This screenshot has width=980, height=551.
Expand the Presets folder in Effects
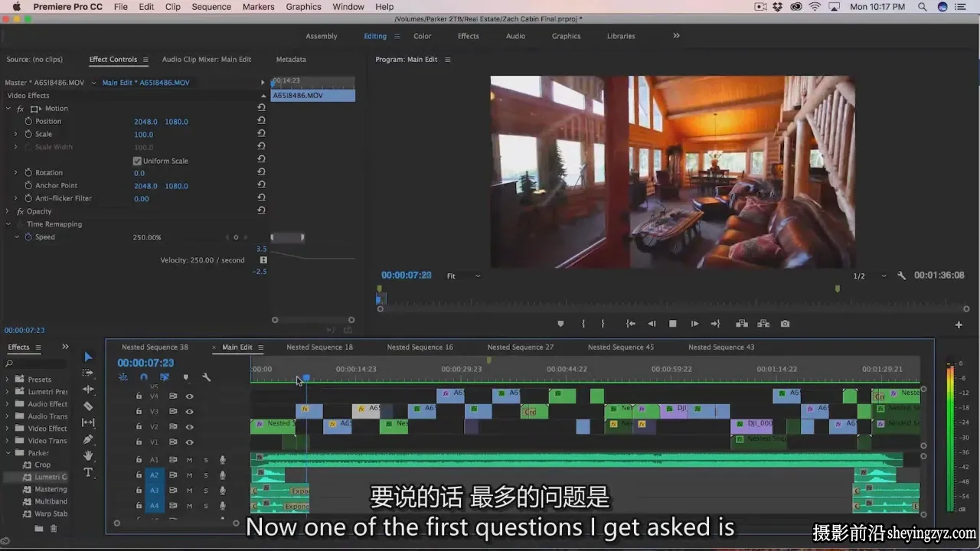coord(8,380)
